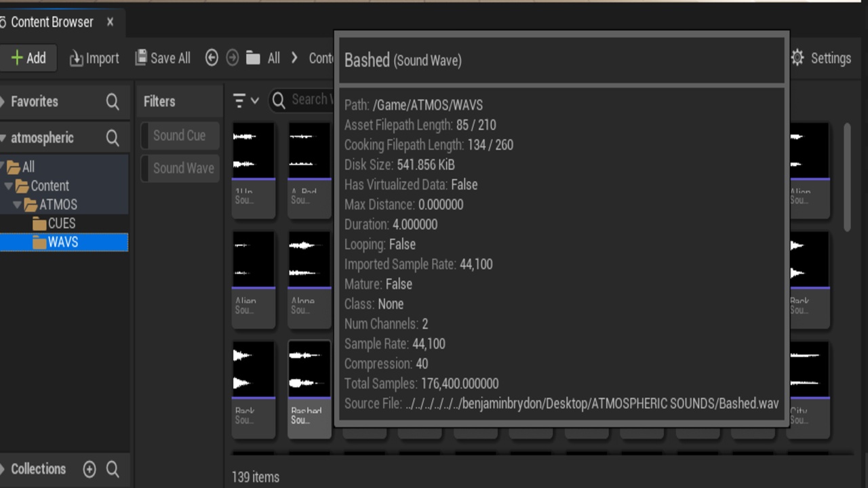
Task: Go forward with the right arrow icon
Action: [233, 58]
